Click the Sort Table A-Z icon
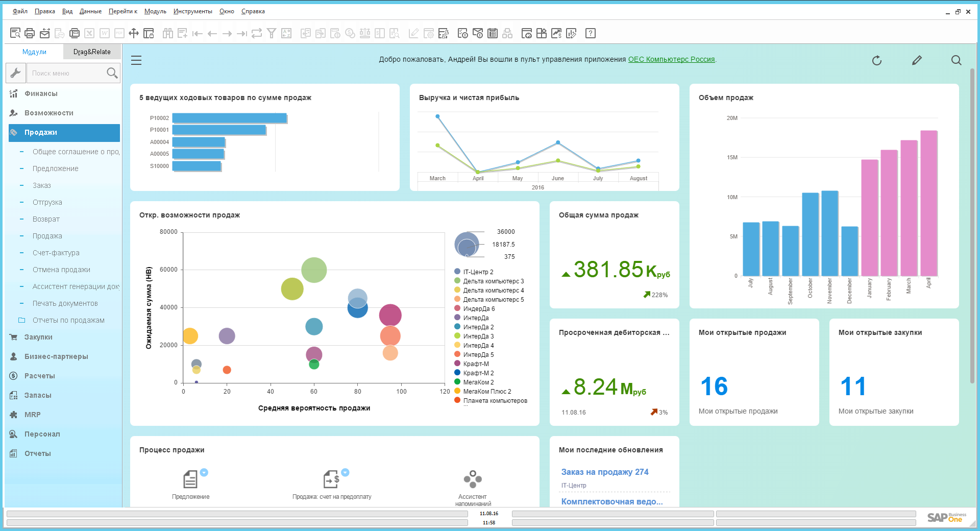The height and width of the screenshot is (531, 980). click(286, 33)
